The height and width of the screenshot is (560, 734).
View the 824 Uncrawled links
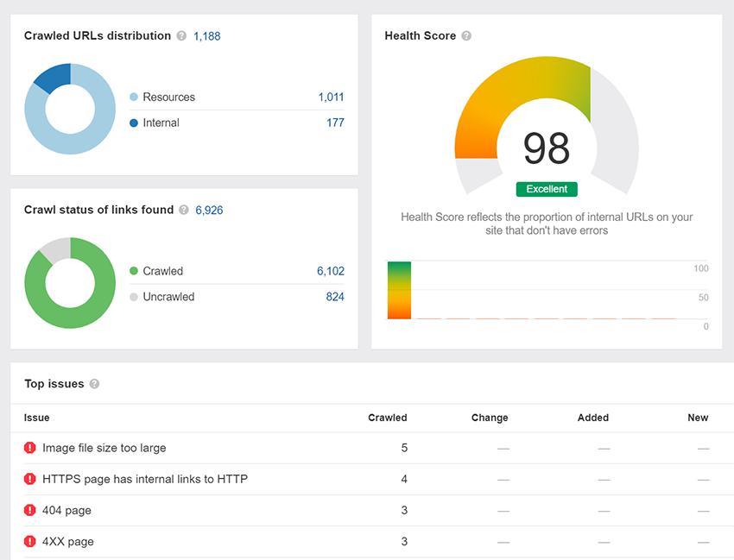(x=335, y=297)
